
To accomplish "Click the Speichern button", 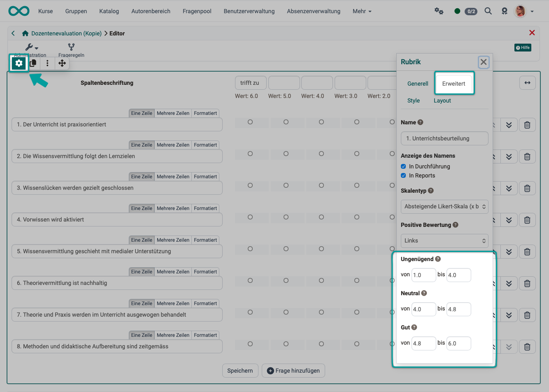I will [x=240, y=371].
